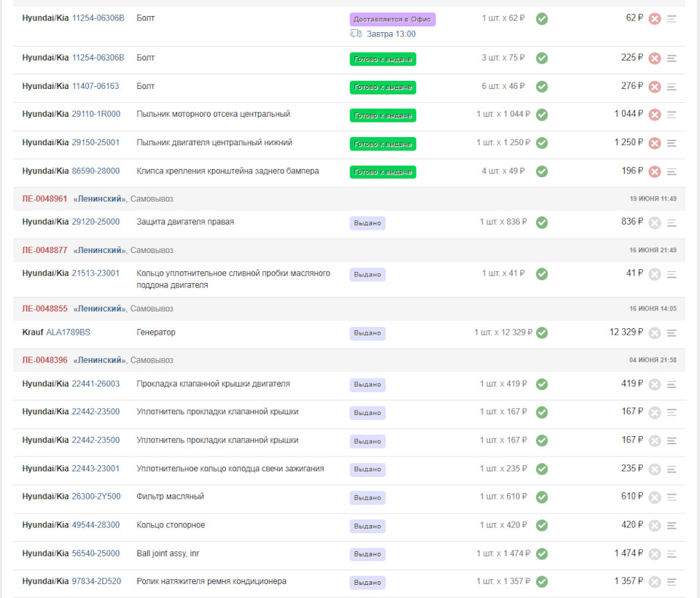Click the grey cancel icon for Защита двигателя правая
The image size is (700, 598).
[655, 222]
